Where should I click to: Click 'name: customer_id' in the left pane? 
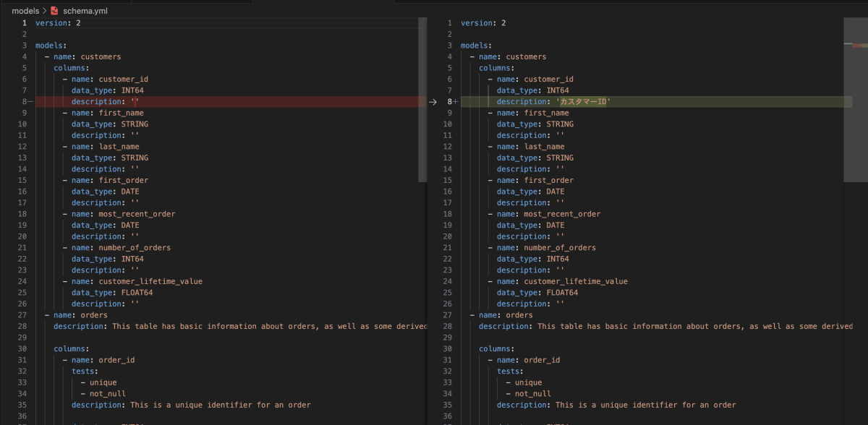(109, 80)
